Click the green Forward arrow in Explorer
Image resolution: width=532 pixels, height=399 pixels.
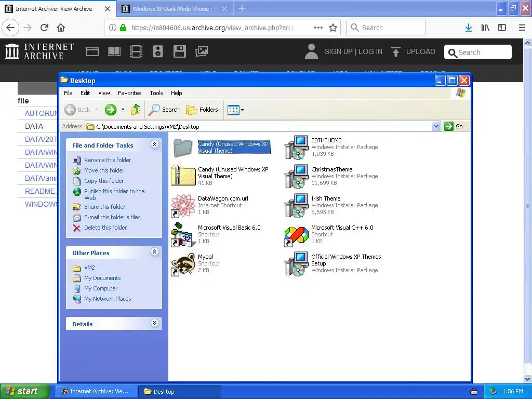point(111,110)
